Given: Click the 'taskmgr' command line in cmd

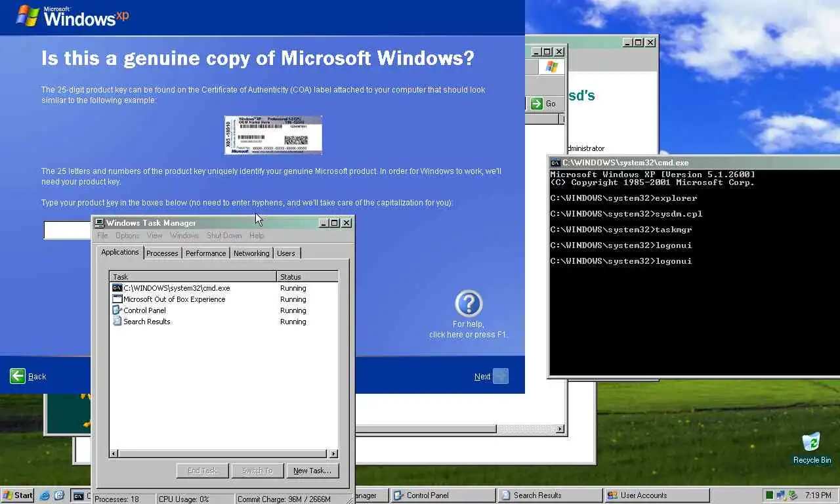Looking at the screenshot, I should [621, 230].
